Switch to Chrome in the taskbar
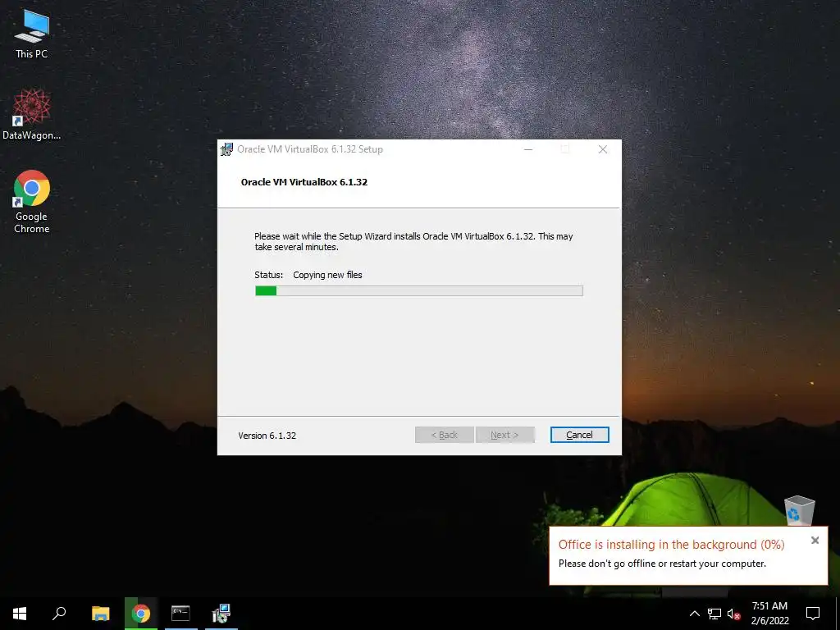 coord(141,614)
